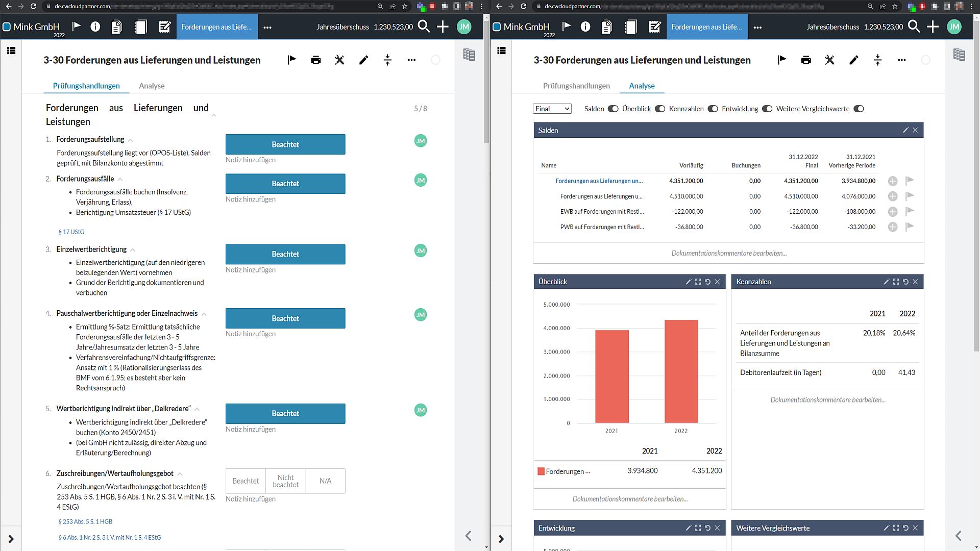Click print icon in left document toolbar

coord(316,60)
